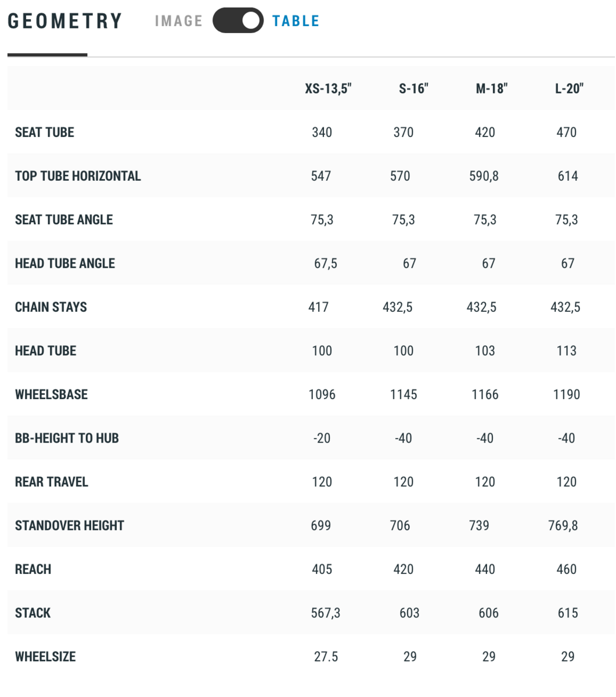Click the CHAIN STAYS row label
Viewport: 616px width, 697px height.
coord(51,307)
